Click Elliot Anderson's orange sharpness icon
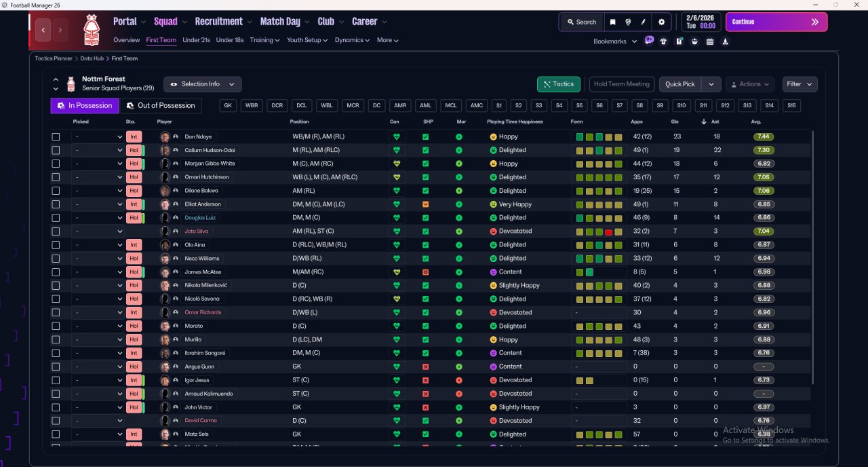 425,204
